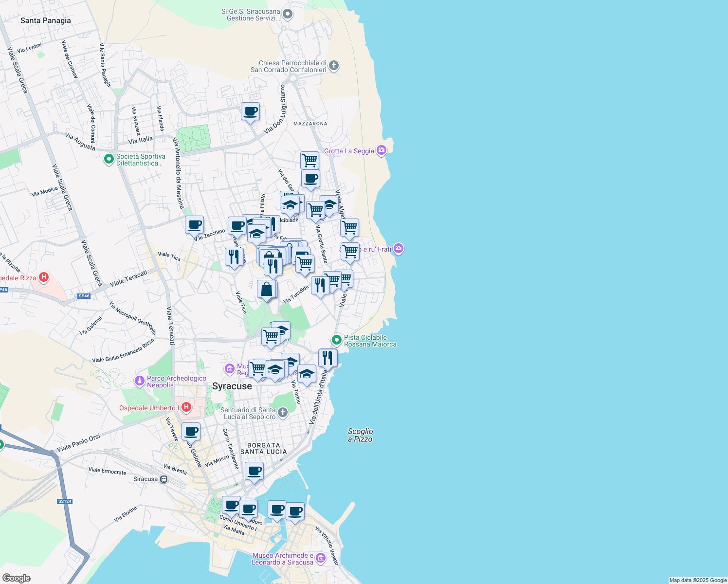
Task: Click the cafe marker in Borgata Santa Lucia
Action: tap(254, 471)
